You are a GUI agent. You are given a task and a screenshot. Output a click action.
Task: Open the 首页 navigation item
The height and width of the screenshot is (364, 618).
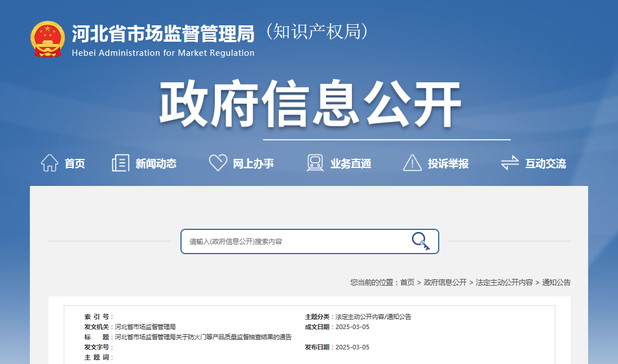(x=75, y=163)
